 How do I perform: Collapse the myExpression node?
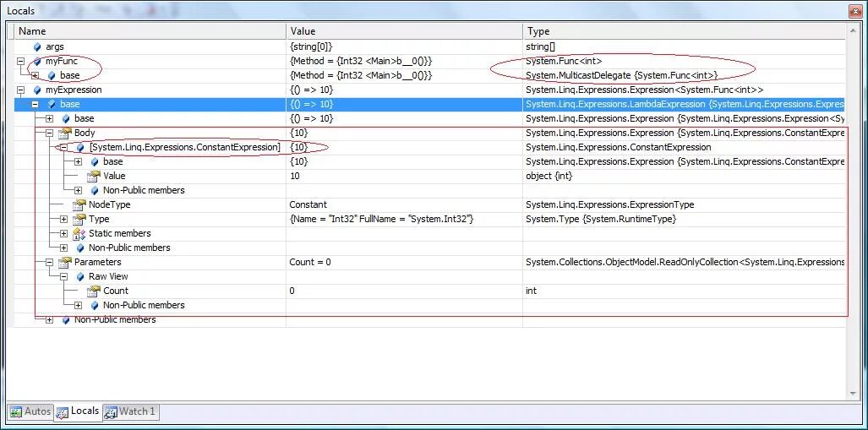pos(21,90)
